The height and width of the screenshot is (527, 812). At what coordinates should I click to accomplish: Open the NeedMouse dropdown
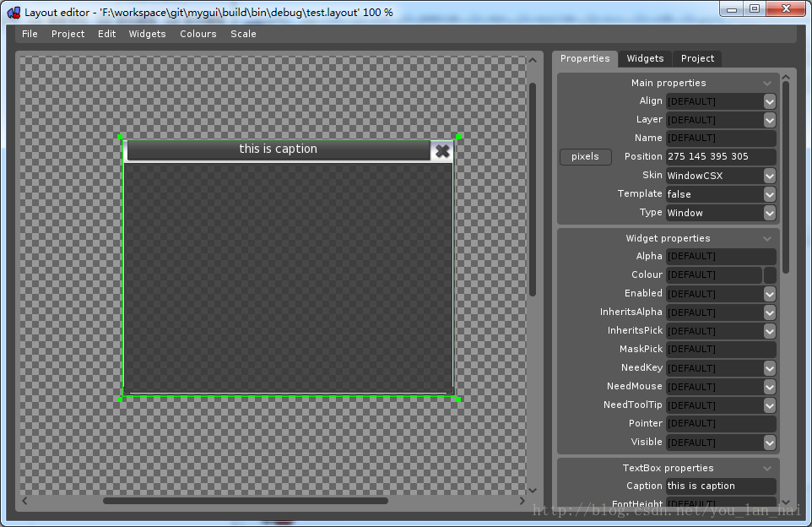pos(770,387)
